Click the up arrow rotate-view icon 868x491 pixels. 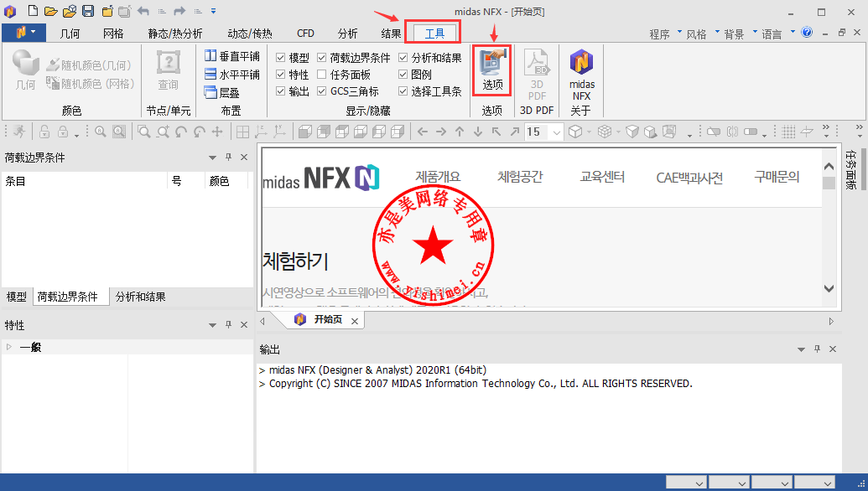460,132
